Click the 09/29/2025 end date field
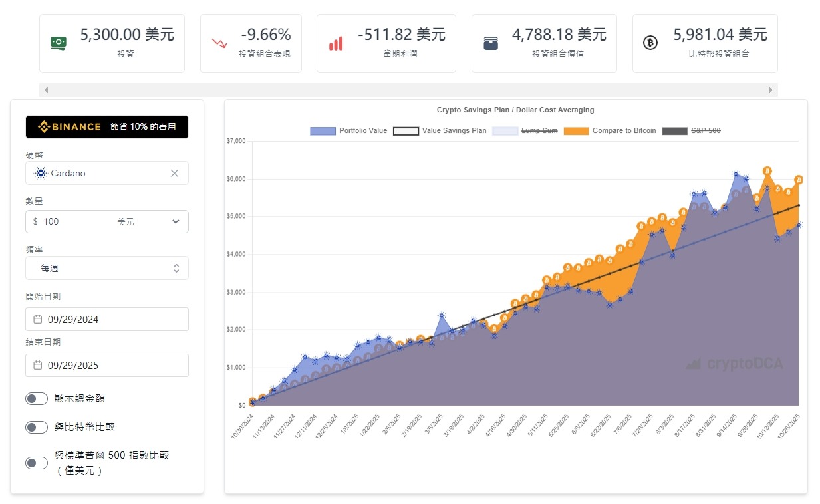The height and width of the screenshot is (504, 820). click(x=107, y=366)
